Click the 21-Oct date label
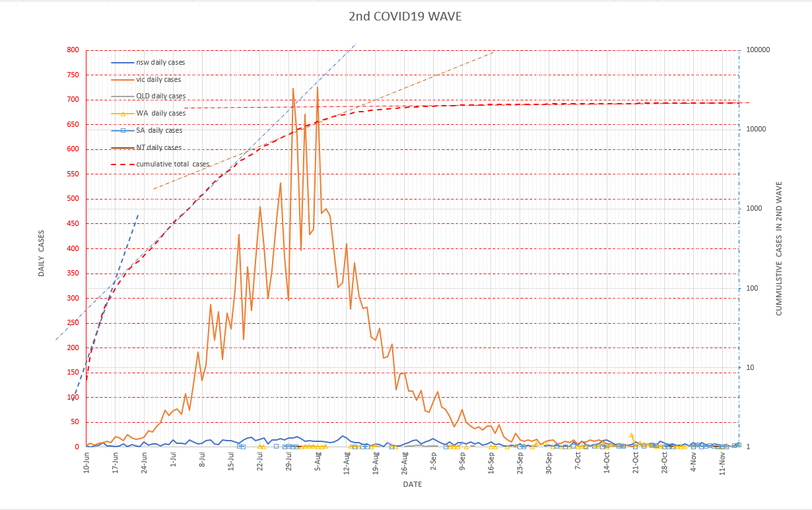Viewport: 812px width, 510px height. point(636,464)
